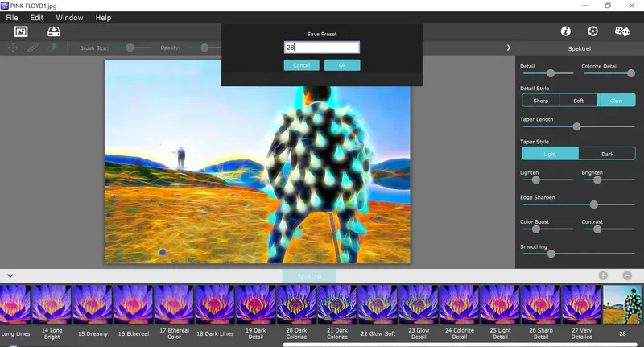This screenshot has height=347, width=644.
Task: Select the 18 Dark Lines preset thumbnail
Action: tap(215, 304)
